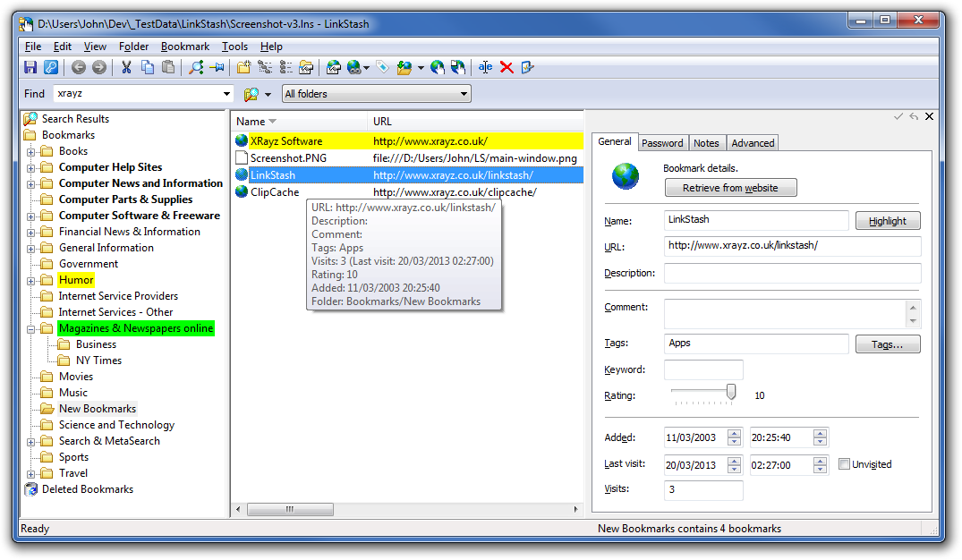Click the key password icon

pyautogui.click(x=51, y=67)
